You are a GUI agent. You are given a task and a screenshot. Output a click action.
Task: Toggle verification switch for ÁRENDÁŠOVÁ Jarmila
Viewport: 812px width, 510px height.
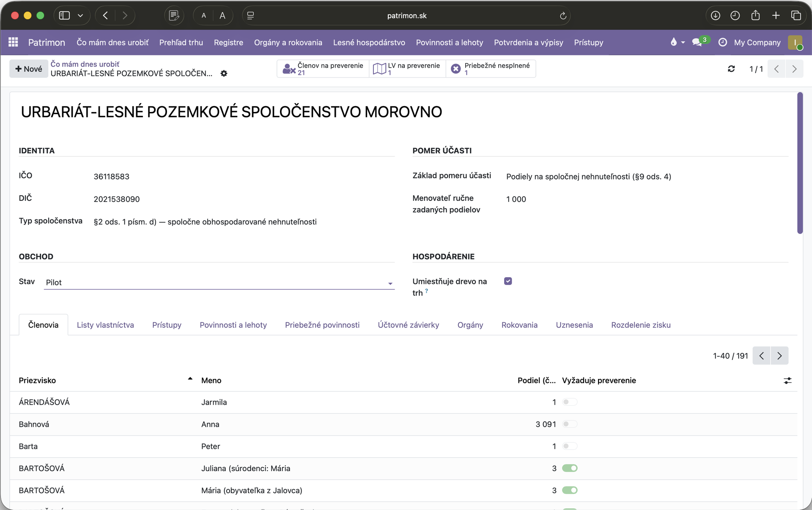pos(570,402)
